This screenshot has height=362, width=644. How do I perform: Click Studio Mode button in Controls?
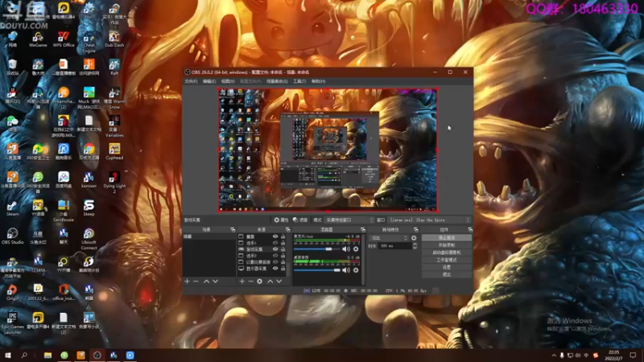point(447,260)
